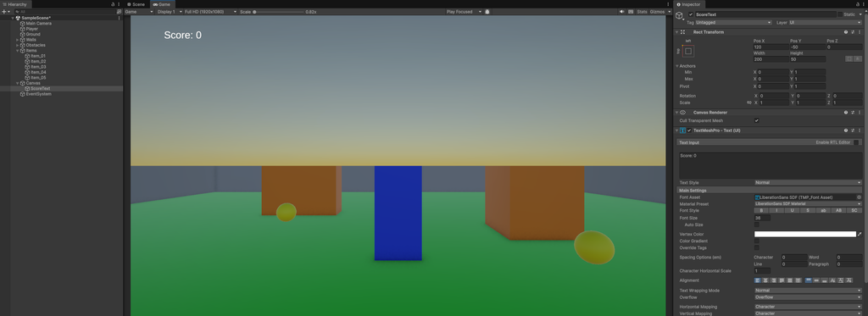The width and height of the screenshot is (868, 316).
Task: Toggle Strikethrough font style button
Action: (808, 210)
